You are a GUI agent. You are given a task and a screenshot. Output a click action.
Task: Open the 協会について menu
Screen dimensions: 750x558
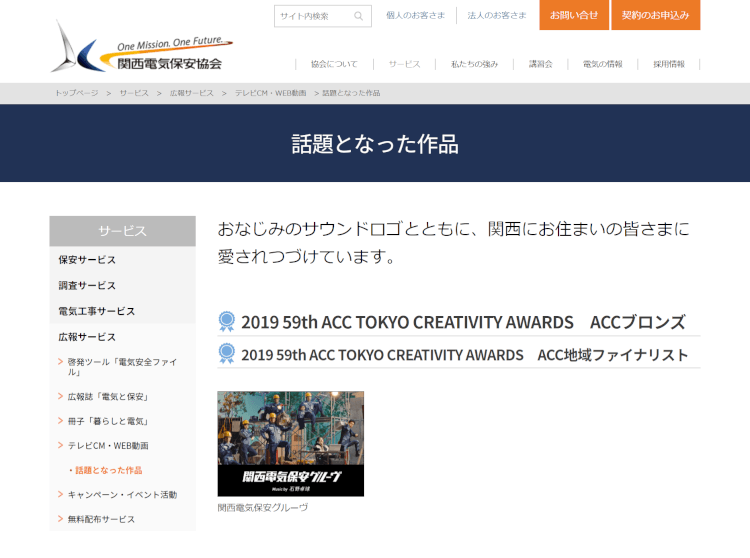point(334,64)
